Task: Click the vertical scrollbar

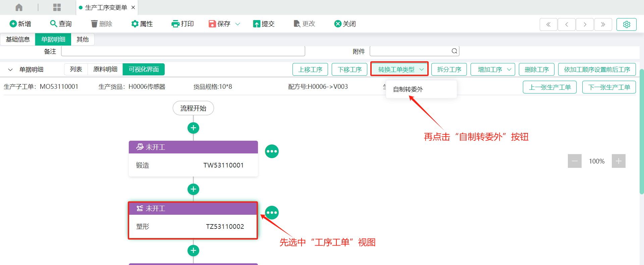Action: click(x=642, y=131)
